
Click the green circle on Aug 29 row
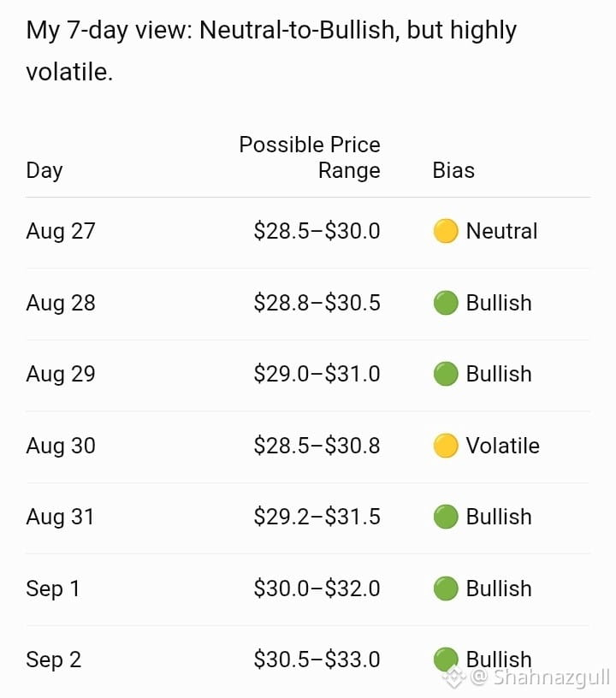click(446, 374)
